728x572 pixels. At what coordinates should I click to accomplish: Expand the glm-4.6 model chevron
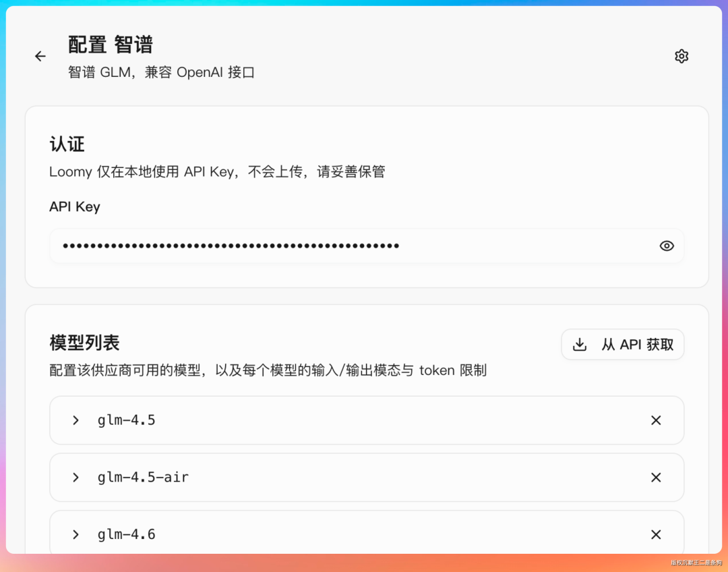coord(75,534)
